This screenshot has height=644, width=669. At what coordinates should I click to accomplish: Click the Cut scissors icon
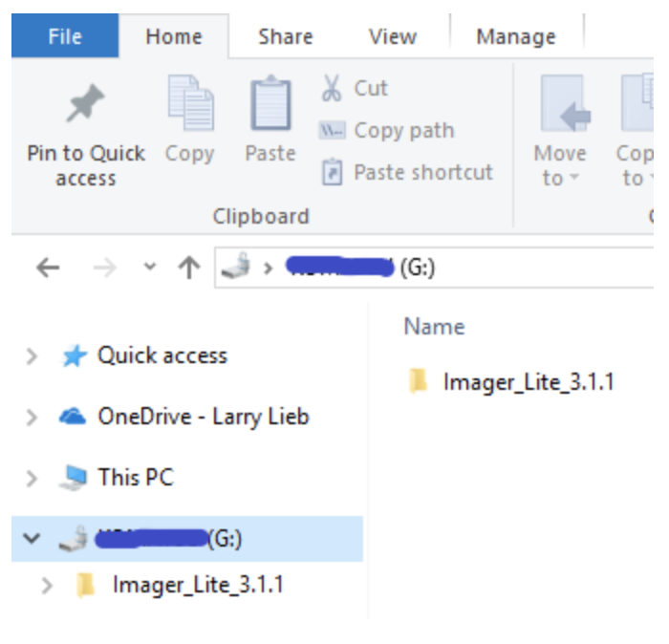click(x=332, y=89)
